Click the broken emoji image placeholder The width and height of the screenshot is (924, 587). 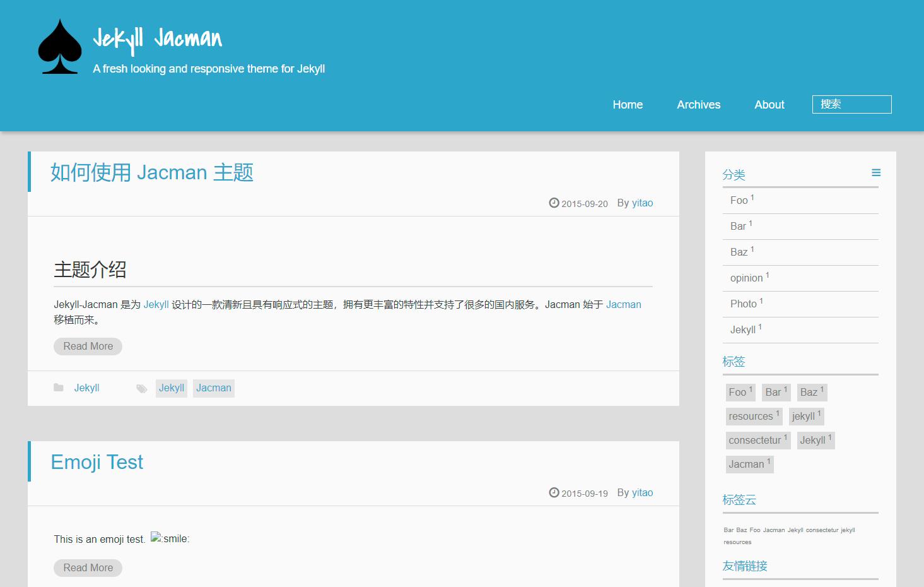coord(154,537)
